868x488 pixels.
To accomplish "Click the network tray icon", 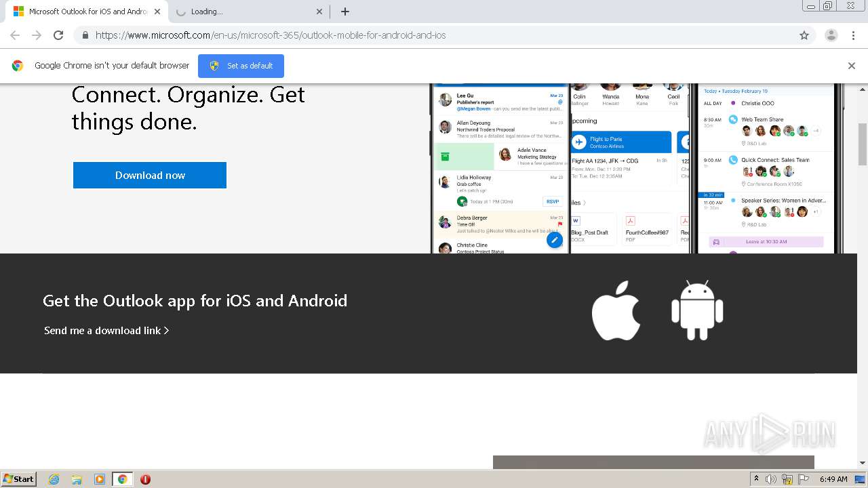I will [x=787, y=479].
